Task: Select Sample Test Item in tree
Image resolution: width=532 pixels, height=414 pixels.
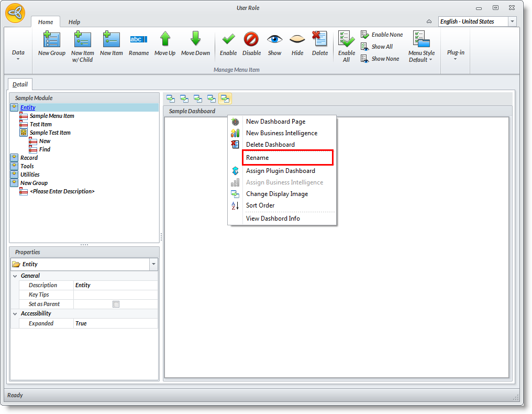Action: [50, 133]
